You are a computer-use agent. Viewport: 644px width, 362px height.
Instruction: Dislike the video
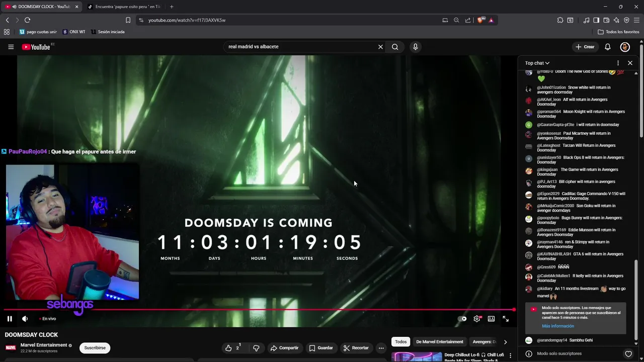[256, 348]
